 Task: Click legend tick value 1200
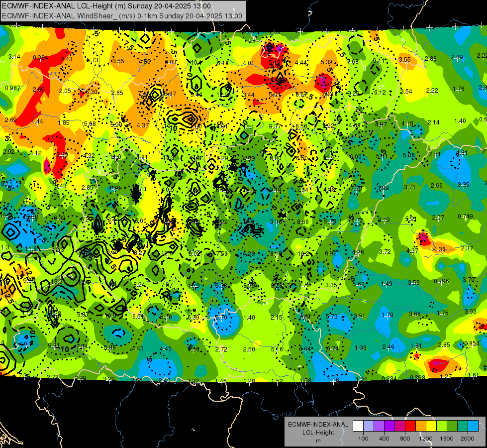click(426, 439)
